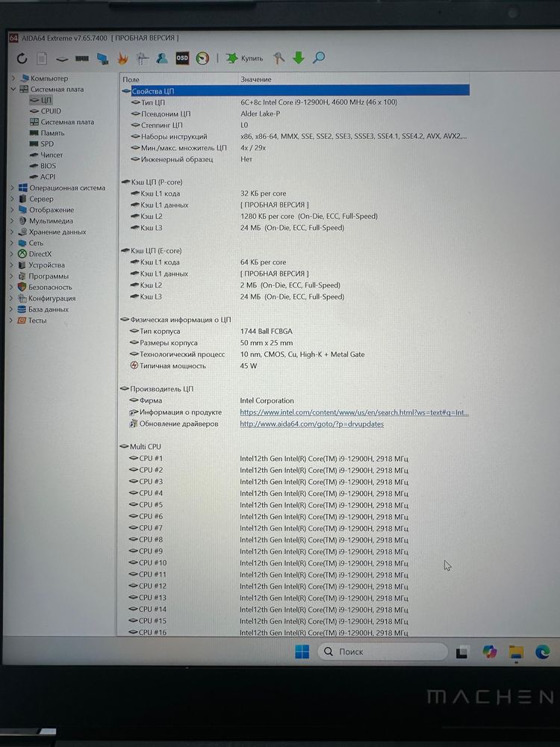Select the Псевдоним ЦП row
The width and height of the screenshot is (560, 747).
click(x=294, y=114)
